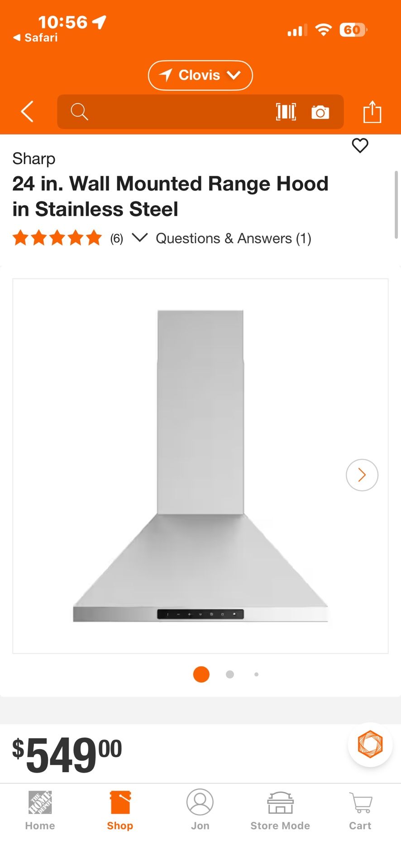Open Questions & Answers (1) link
This screenshot has width=401, height=868.
pos(234,238)
